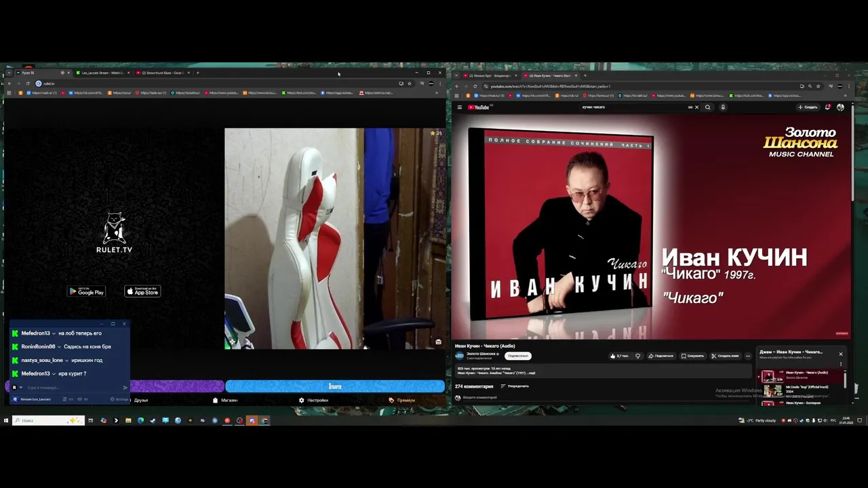Click the Подписаться button
868x488 pixels.
pos(518,356)
